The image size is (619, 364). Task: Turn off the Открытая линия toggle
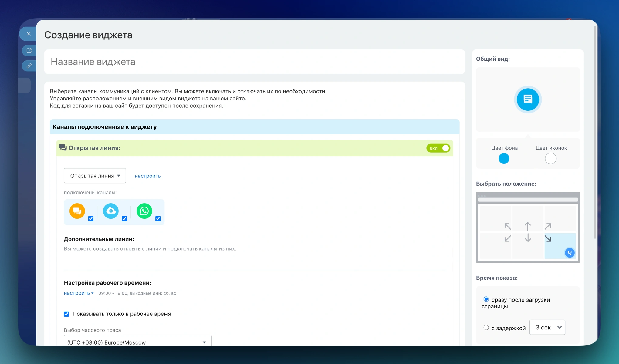438,148
